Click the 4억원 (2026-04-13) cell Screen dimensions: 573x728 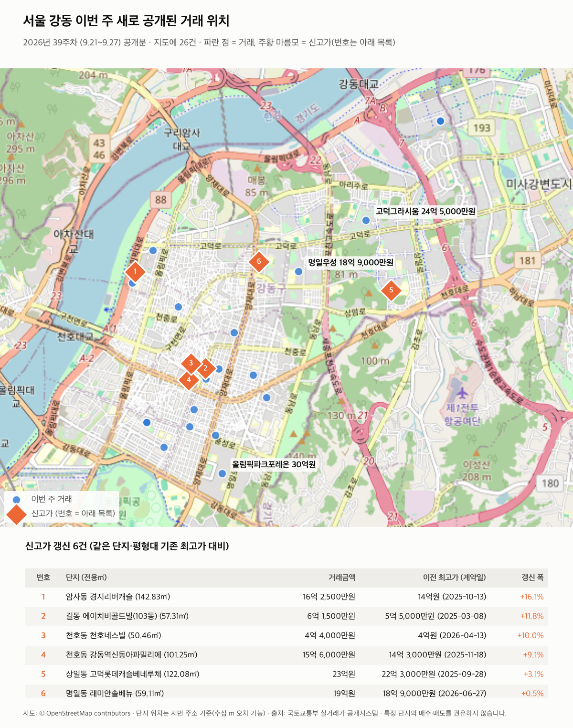[x=452, y=636]
